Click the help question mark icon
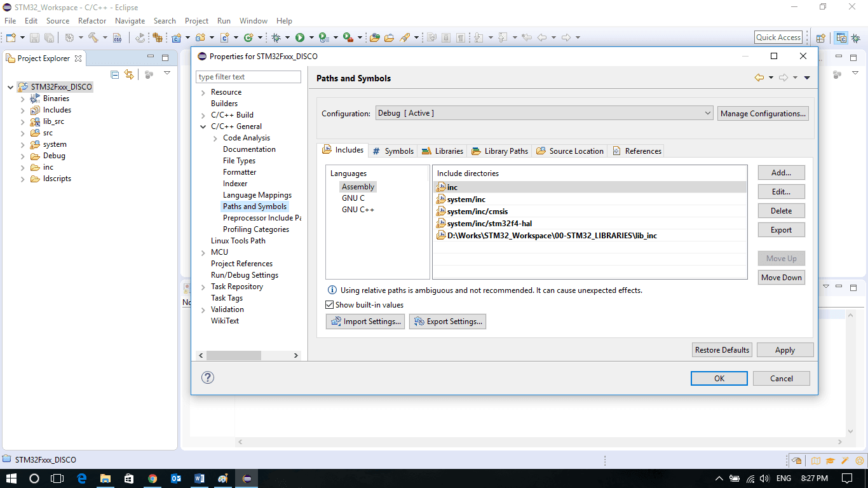This screenshot has width=868, height=488. pos(208,377)
